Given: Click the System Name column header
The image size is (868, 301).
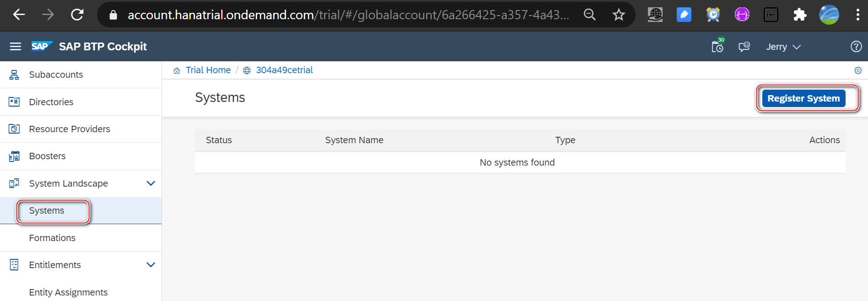Looking at the screenshot, I should pos(354,140).
